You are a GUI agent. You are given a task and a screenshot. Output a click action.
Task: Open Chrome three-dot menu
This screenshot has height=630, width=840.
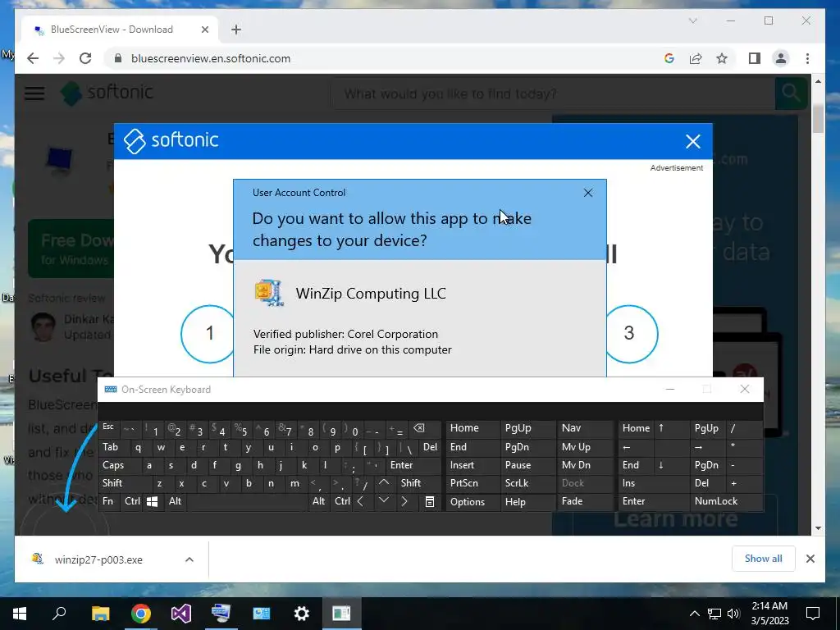(x=807, y=58)
